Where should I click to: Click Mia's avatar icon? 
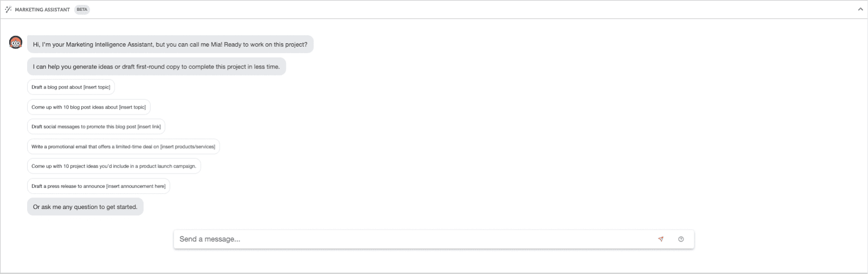pos(16,42)
